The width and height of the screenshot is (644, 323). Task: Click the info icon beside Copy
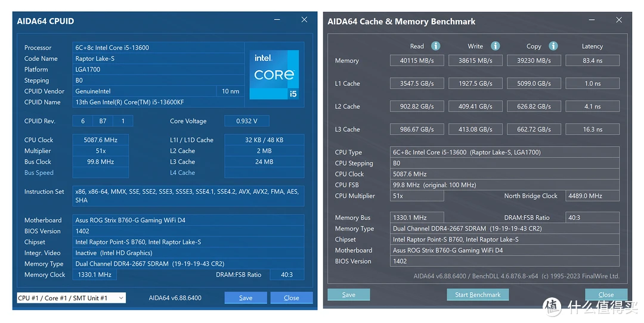[553, 46]
